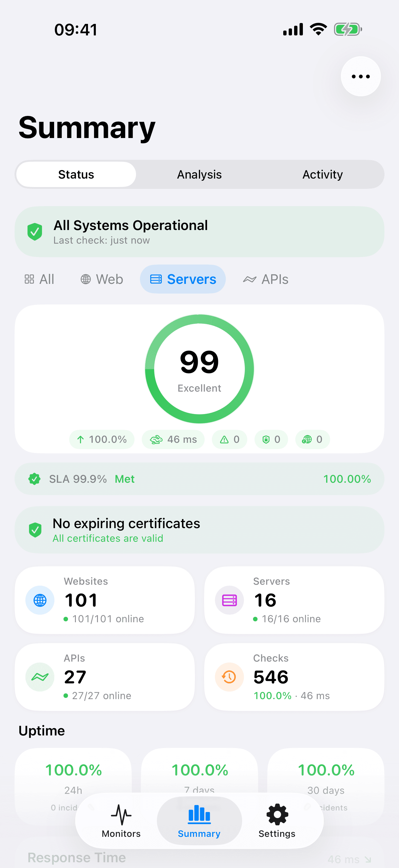Tap the 09:41 clock in status bar
The width and height of the screenshot is (399, 868).
pos(76,30)
